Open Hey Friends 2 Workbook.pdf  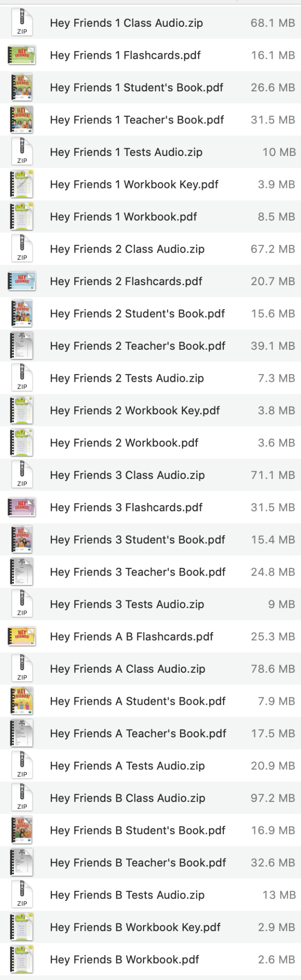point(124,442)
